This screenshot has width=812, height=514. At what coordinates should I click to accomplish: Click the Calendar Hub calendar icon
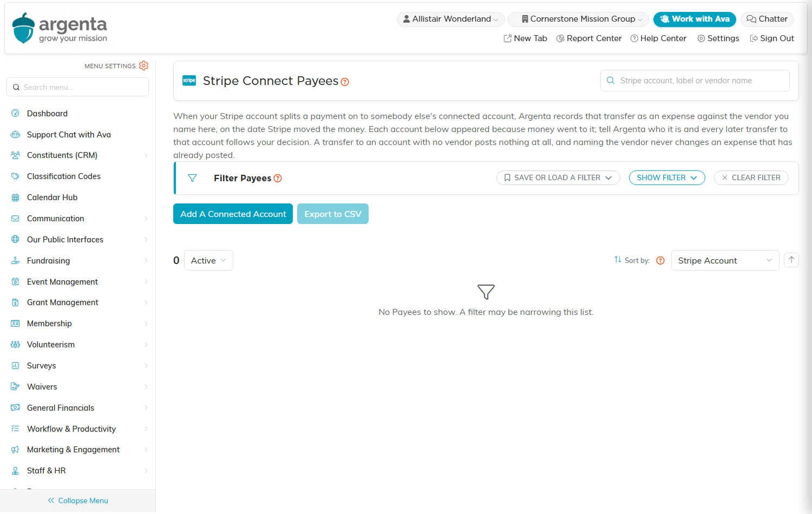point(15,197)
